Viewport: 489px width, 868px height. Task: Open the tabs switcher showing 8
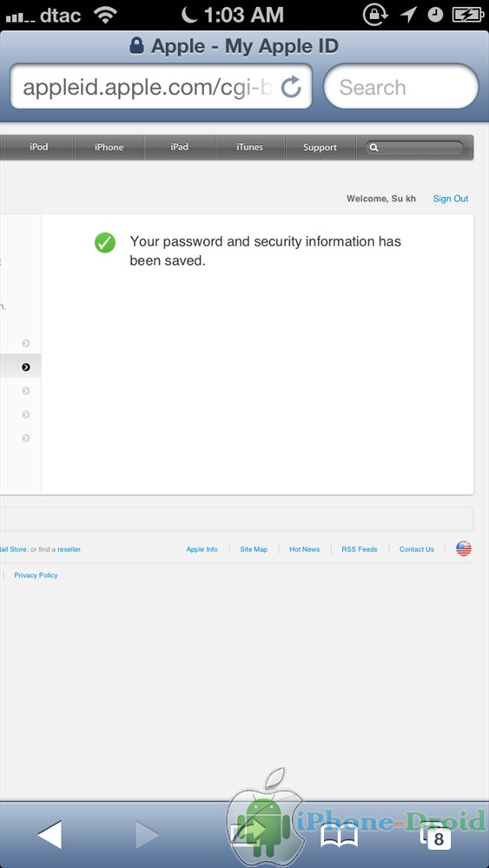click(436, 836)
